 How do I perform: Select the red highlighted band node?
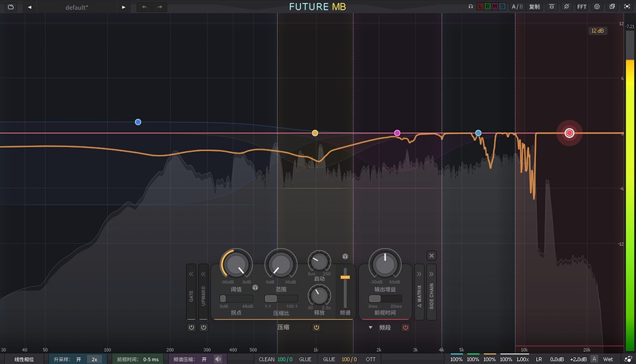[x=569, y=133]
